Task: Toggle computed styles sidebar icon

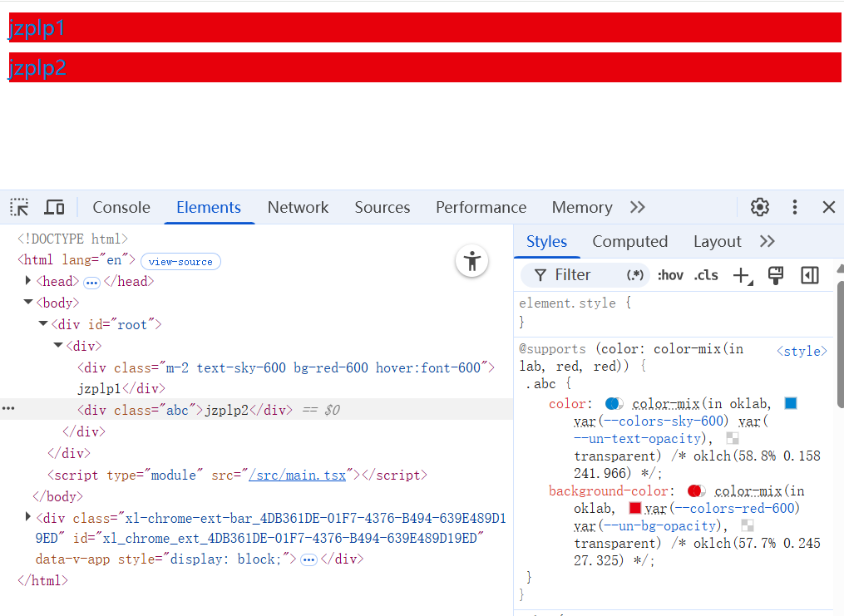Action: tap(810, 275)
